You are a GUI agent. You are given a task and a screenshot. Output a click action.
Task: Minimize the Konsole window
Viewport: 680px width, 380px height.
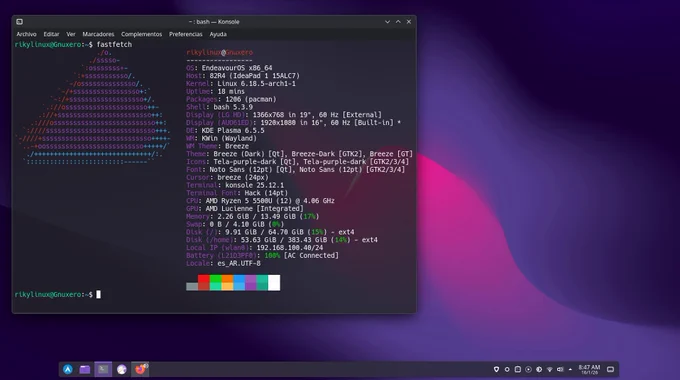click(387, 22)
